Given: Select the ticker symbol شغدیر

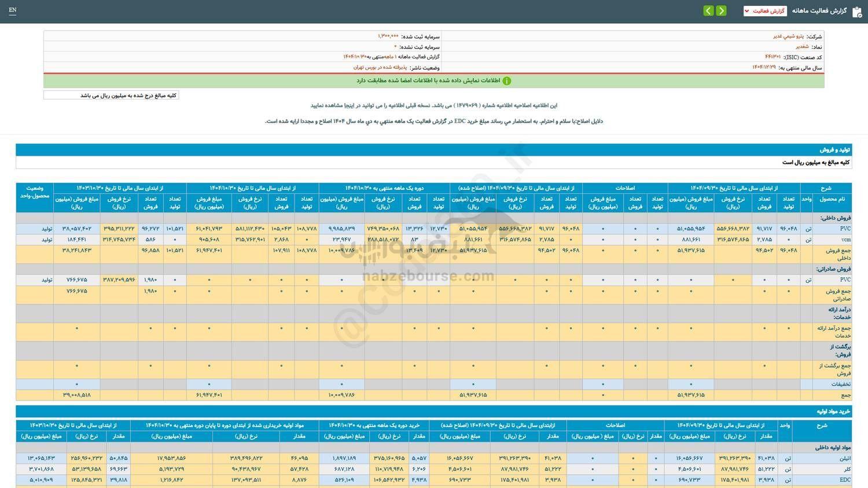Looking at the screenshot, I should pyautogui.click(x=804, y=46).
